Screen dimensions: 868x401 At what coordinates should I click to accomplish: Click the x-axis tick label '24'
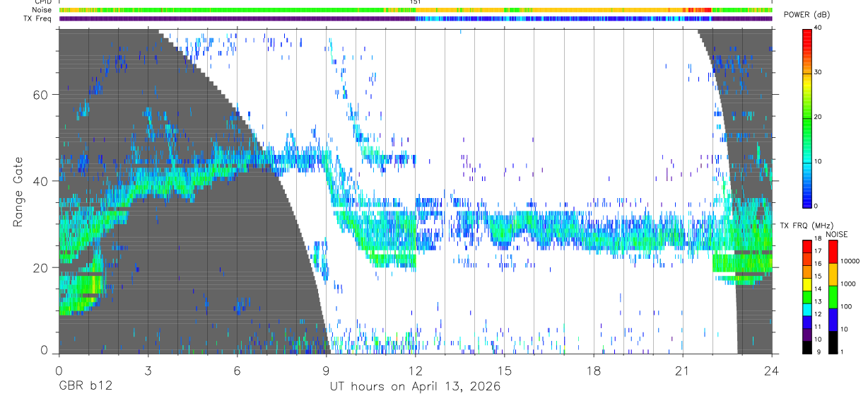(772, 370)
